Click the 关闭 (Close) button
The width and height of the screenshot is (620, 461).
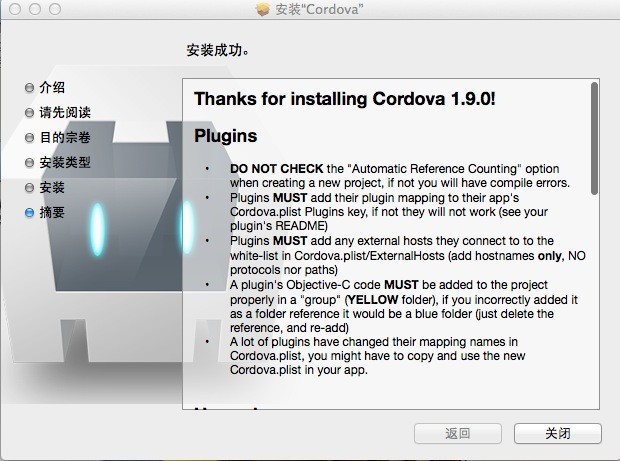558,433
